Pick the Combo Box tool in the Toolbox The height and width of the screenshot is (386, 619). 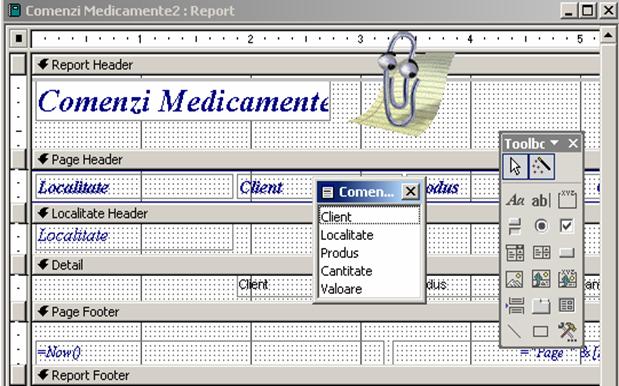click(x=515, y=253)
